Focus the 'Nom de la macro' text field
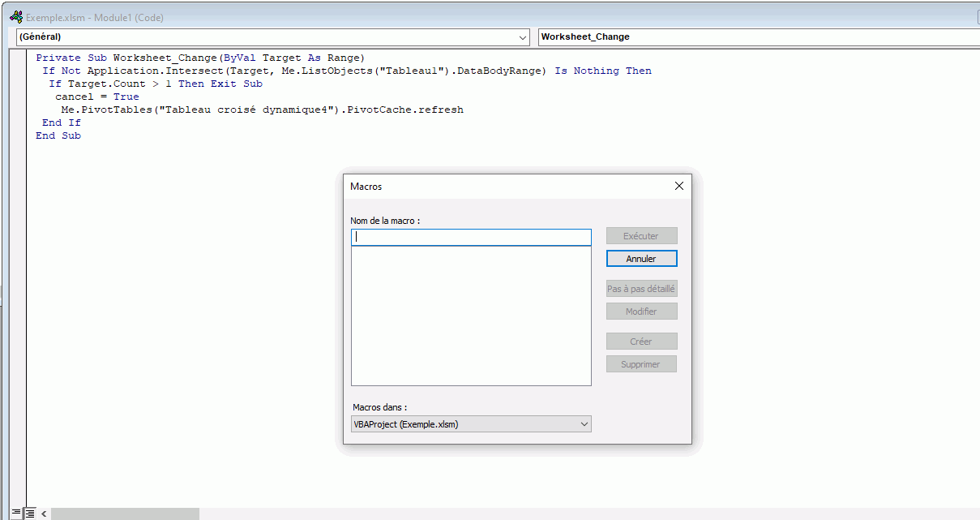 471,238
